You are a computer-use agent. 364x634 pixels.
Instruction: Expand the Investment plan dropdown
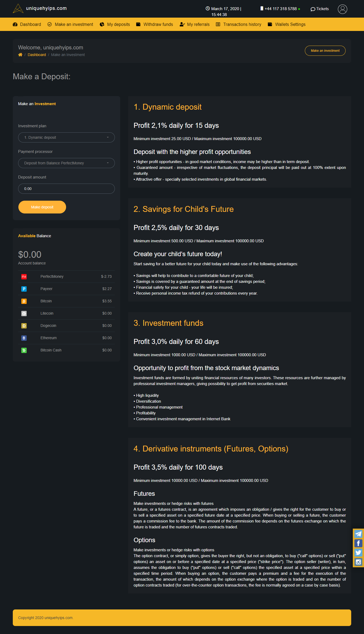(66, 137)
